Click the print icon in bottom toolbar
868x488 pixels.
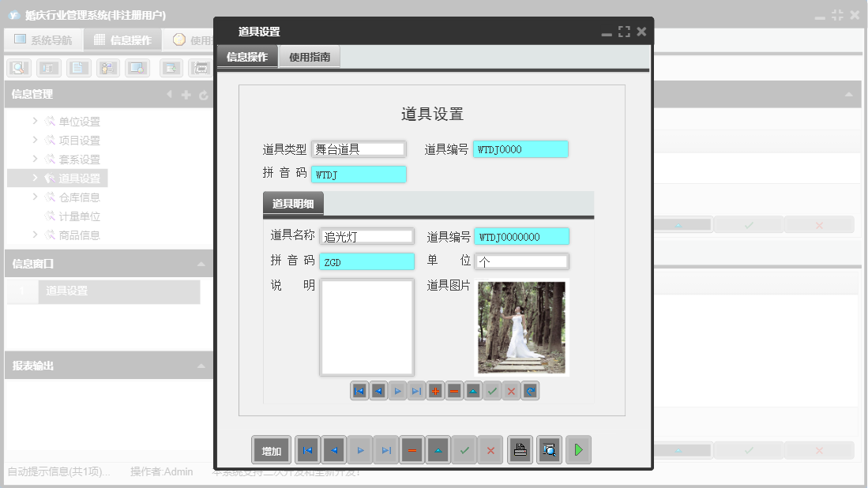click(x=520, y=449)
